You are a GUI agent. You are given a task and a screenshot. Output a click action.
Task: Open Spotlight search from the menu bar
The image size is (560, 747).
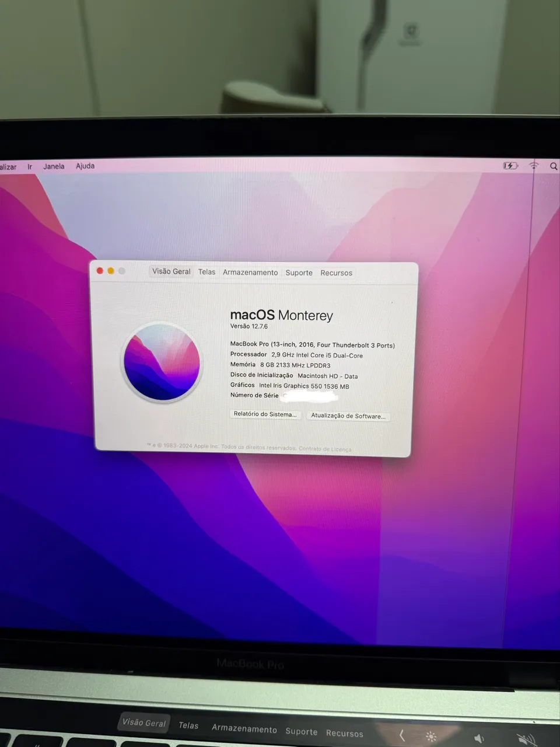pyautogui.click(x=553, y=166)
